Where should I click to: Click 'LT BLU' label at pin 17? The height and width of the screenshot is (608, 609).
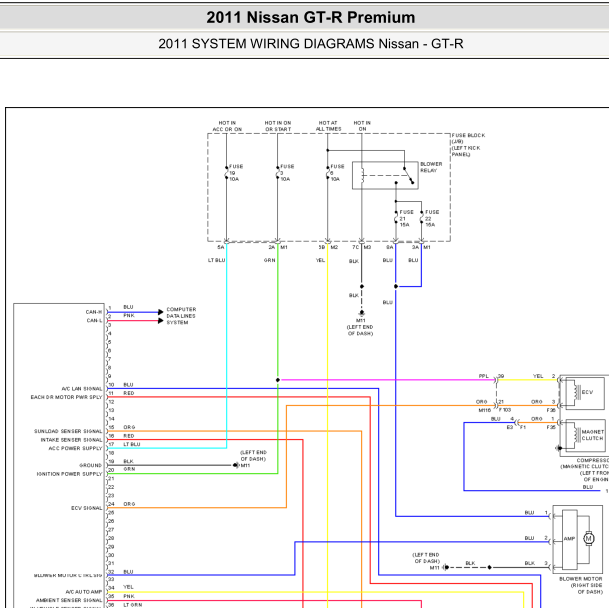pyautogui.click(x=132, y=444)
